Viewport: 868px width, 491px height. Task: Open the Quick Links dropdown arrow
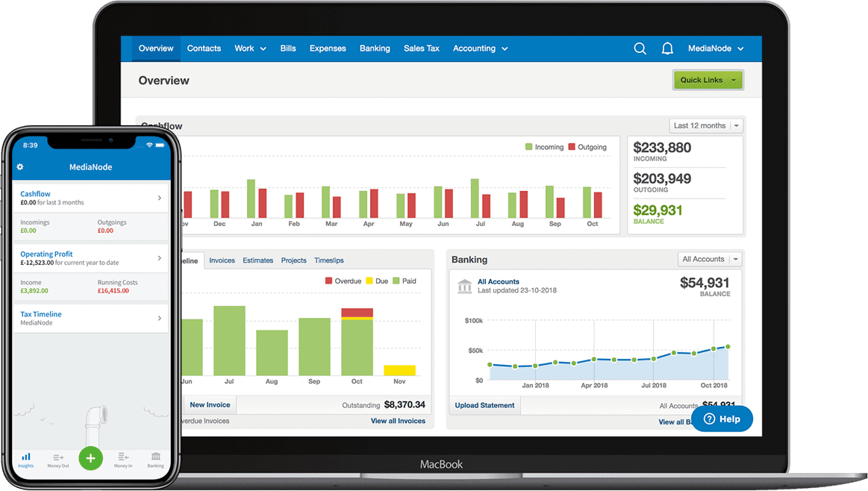coord(734,80)
